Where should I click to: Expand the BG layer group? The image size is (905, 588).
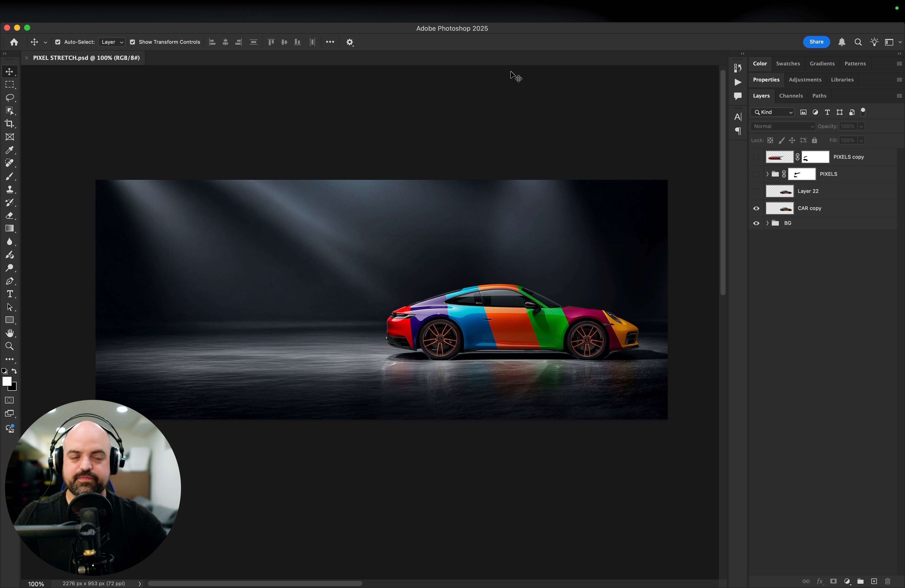[767, 223]
